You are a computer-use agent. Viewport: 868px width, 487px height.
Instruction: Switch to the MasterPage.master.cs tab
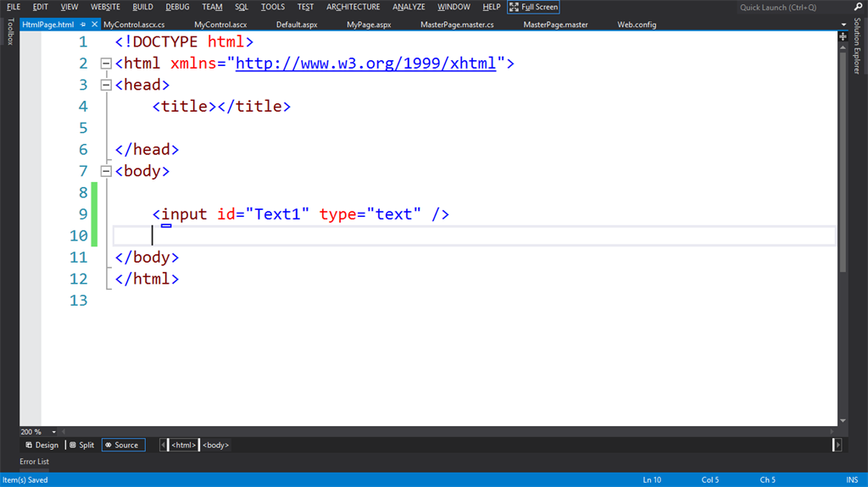click(457, 25)
